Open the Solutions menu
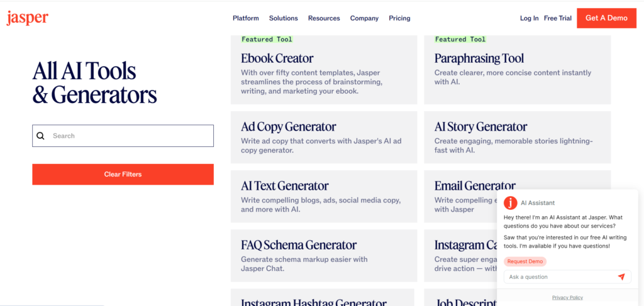The height and width of the screenshot is (306, 644). pyautogui.click(x=284, y=18)
